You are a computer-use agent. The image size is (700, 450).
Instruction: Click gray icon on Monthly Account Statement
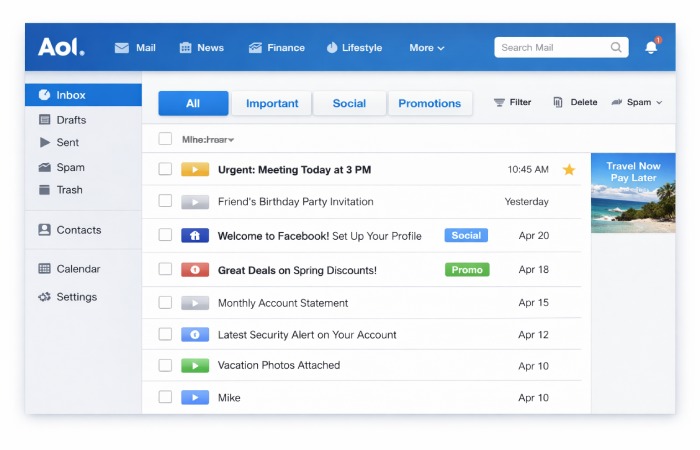tap(195, 303)
